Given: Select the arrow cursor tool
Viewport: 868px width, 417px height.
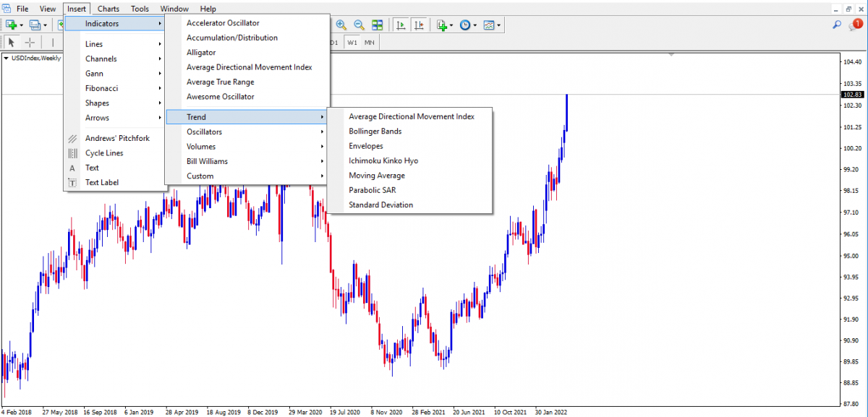Looking at the screenshot, I should click(x=12, y=43).
